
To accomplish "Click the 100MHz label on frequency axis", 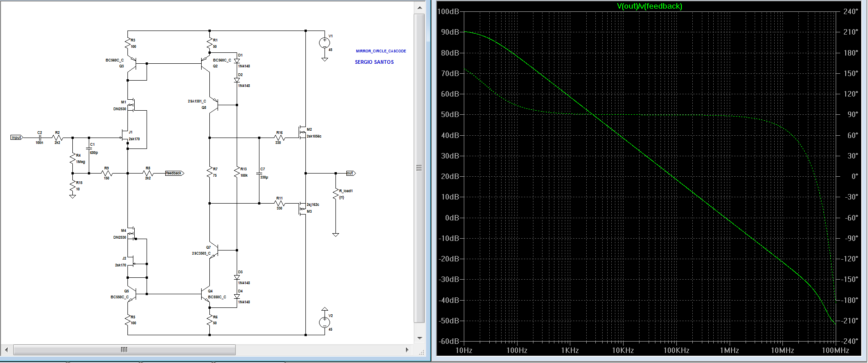I will 836,350.
